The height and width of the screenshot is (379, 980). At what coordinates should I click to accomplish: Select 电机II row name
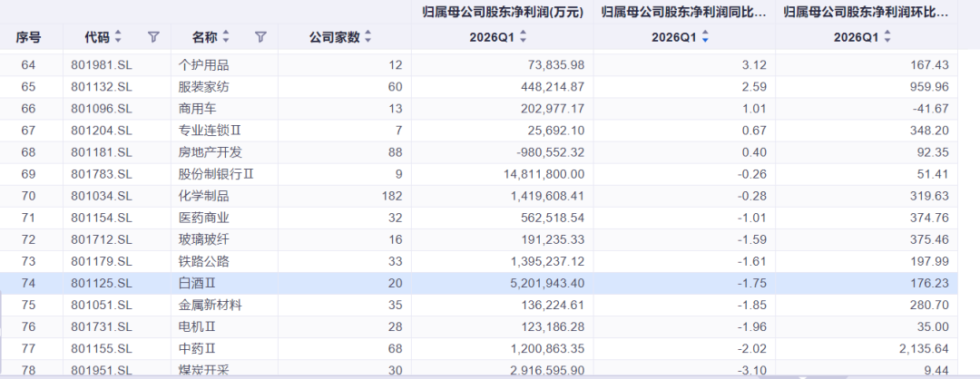pos(197,327)
